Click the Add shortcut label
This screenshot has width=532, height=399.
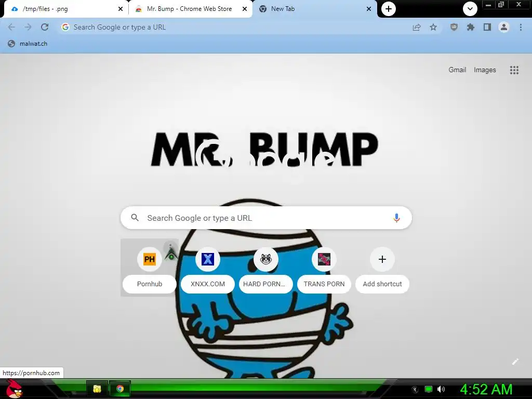382,284
